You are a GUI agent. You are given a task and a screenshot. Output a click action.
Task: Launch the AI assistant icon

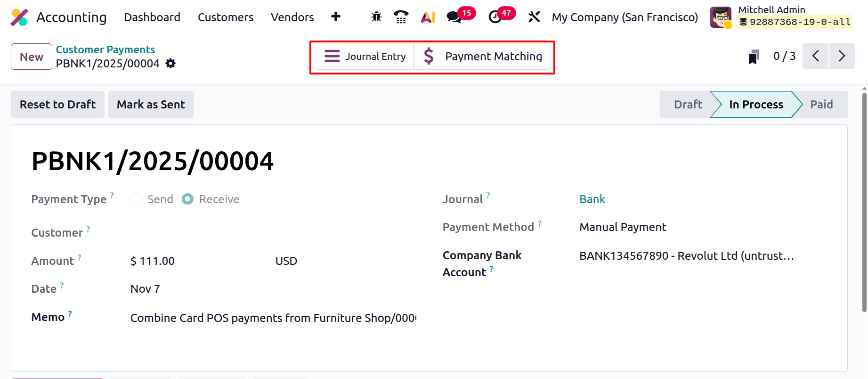[x=428, y=17]
